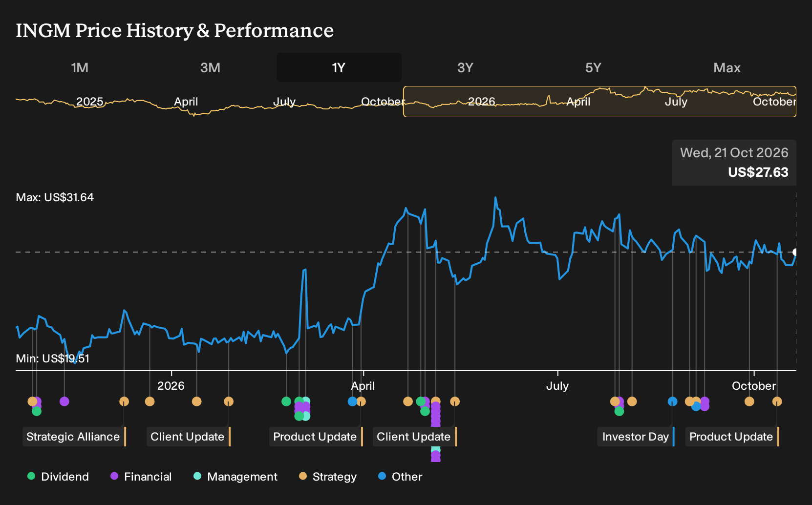The image size is (812, 505).
Task: Click blue Other marker just before April
Action: [352, 401]
